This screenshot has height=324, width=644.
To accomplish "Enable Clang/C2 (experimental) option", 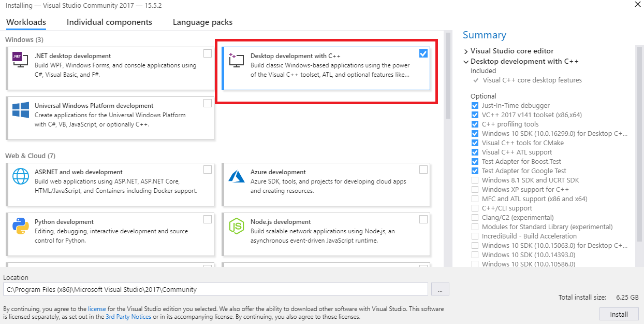I will point(475,218).
